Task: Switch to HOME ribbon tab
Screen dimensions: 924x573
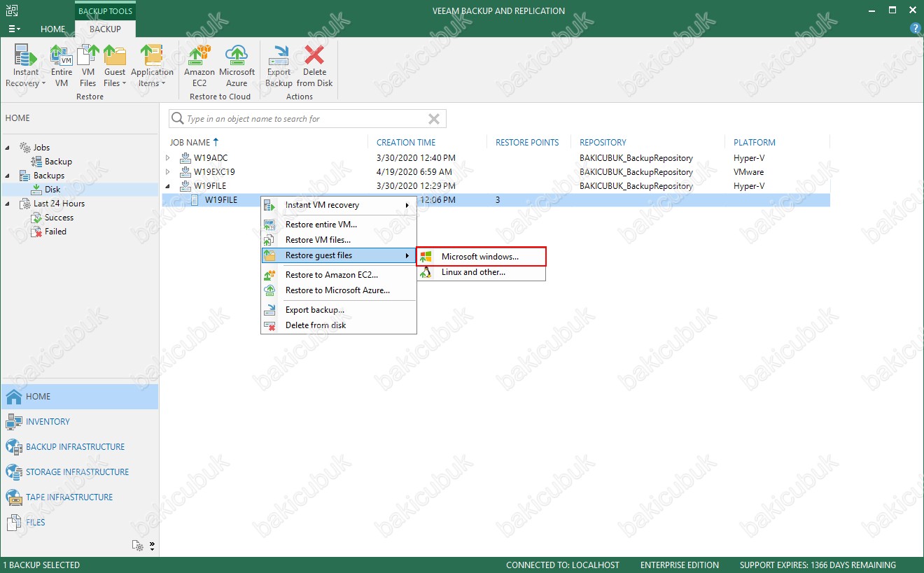Action: (53, 29)
